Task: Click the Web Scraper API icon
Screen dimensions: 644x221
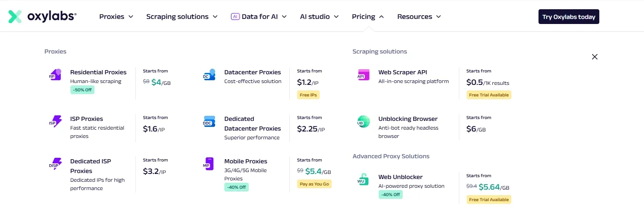Action: (x=363, y=75)
